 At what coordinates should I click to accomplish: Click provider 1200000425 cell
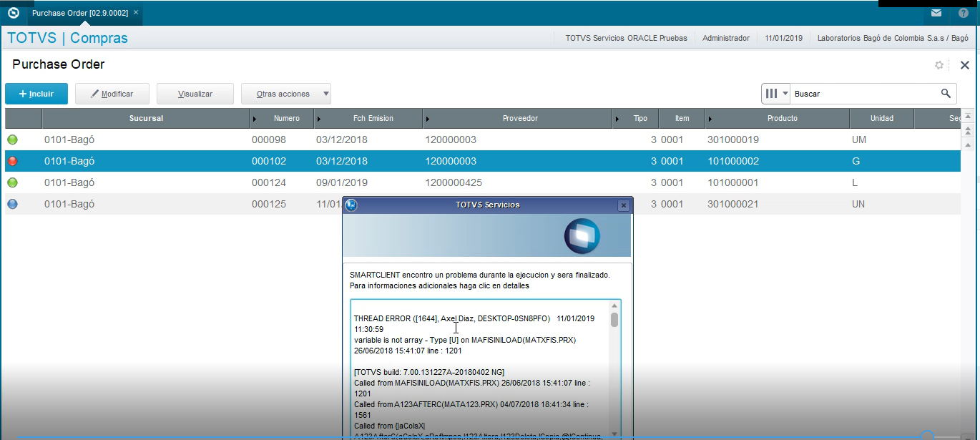454,182
